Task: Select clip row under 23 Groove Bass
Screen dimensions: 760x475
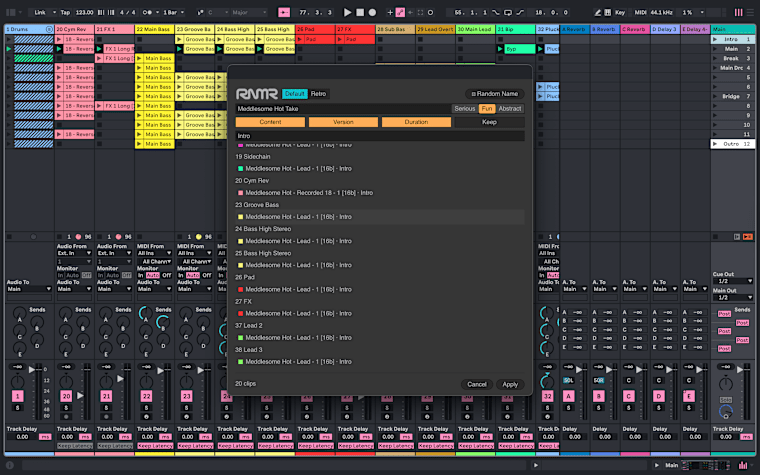Action: 380,217
